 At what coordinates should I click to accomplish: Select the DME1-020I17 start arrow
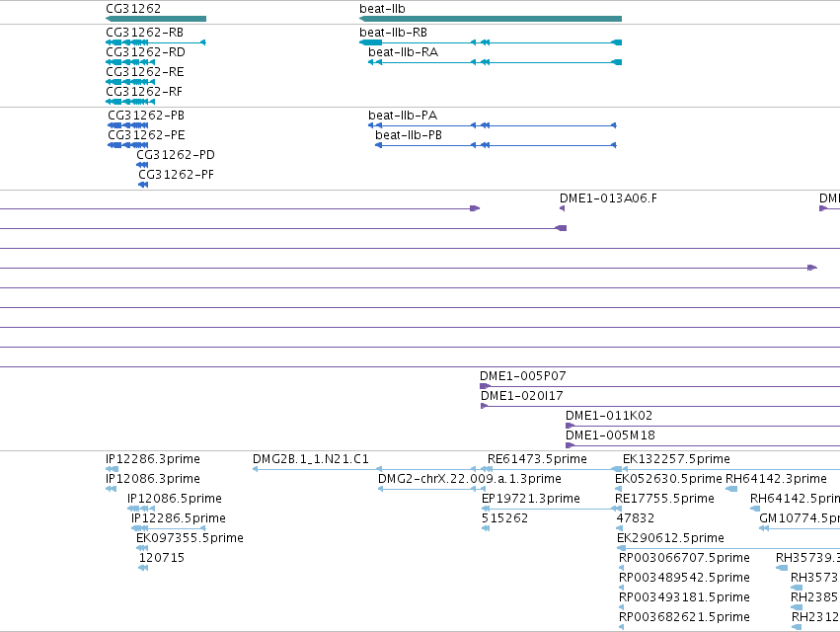[484, 406]
